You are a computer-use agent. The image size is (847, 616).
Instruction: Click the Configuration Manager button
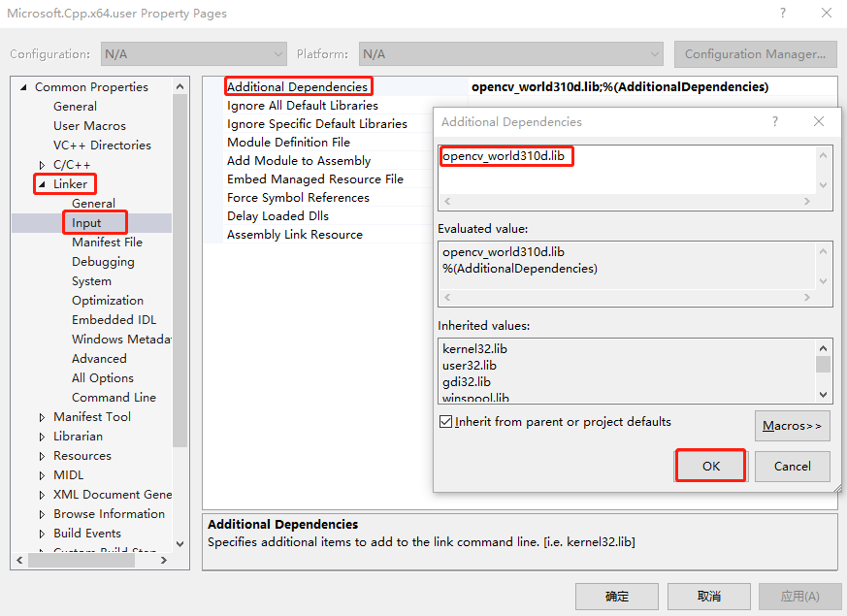point(755,54)
